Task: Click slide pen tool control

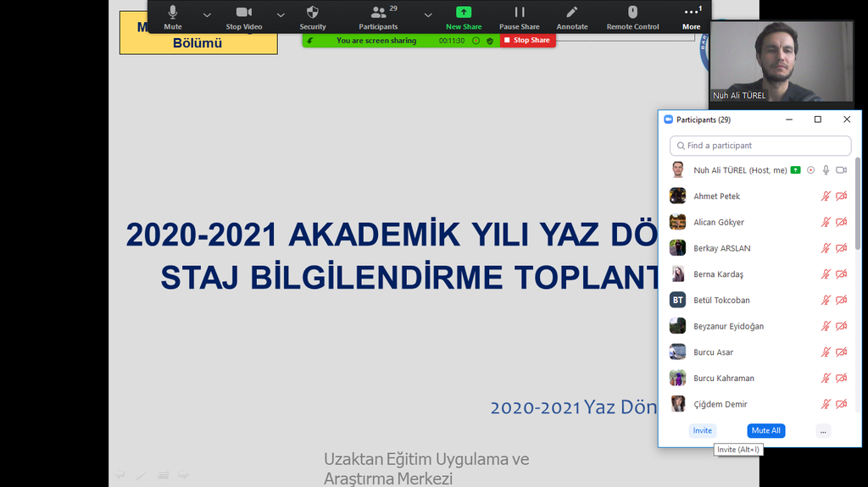Action: click(x=142, y=475)
